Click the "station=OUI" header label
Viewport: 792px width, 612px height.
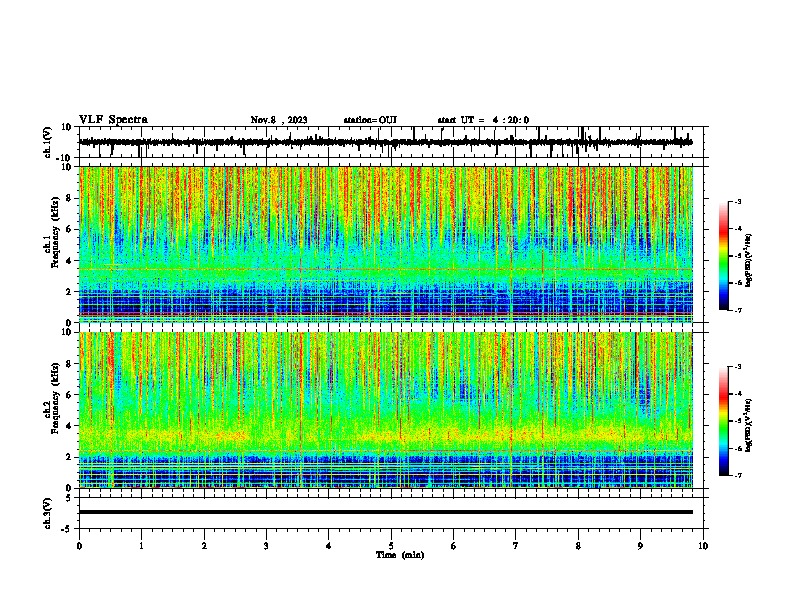[x=370, y=120]
